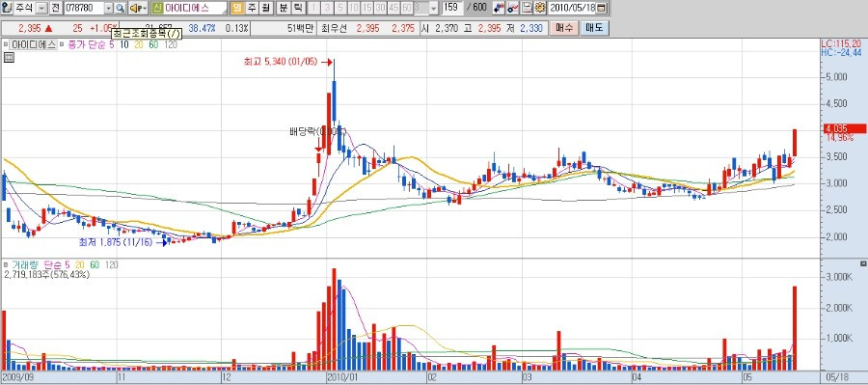Open the 주식 market type dropdown
The image size is (868, 385).
point(42,8)
